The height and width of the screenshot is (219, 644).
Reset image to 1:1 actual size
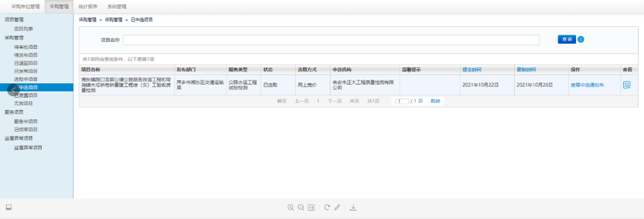(311, 208)
